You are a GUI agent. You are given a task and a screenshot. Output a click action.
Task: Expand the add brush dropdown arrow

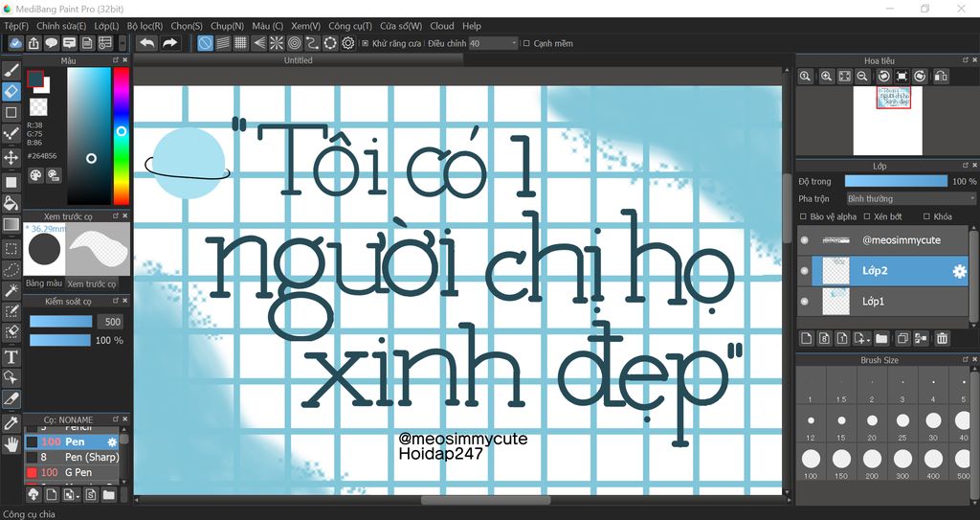78,497
